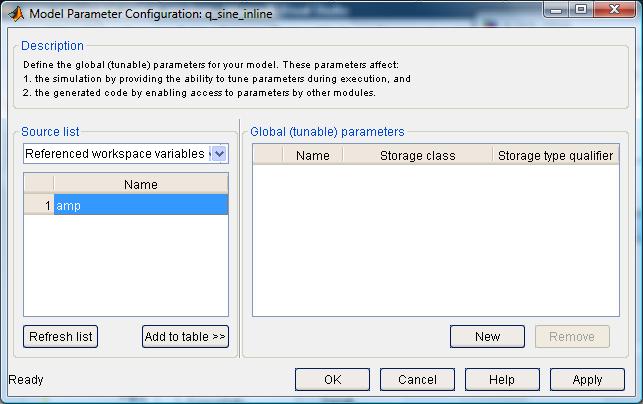The width and height of the screenshot is (643, 404).
Task: Open Help for parameter configuration
Action: tap(502, 379)
